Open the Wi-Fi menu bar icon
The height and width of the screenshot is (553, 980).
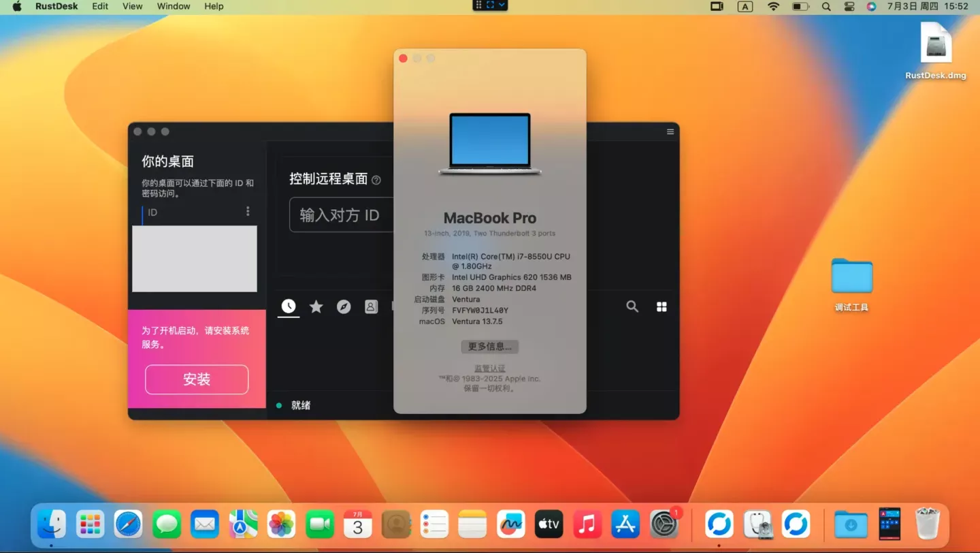pos(773,6)
